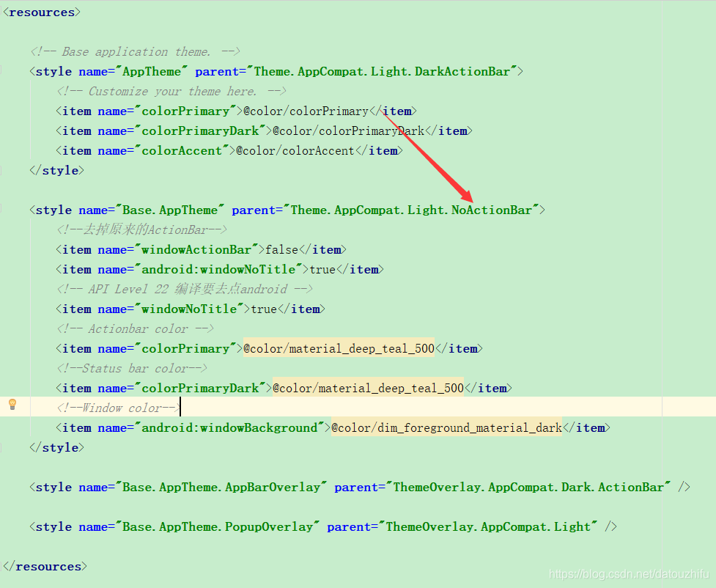Click the @color/colorPrimaryDark value
Image resolution: width=716 pixels, height=588 pixels.
pyautogui.click(x=349, y=131)
